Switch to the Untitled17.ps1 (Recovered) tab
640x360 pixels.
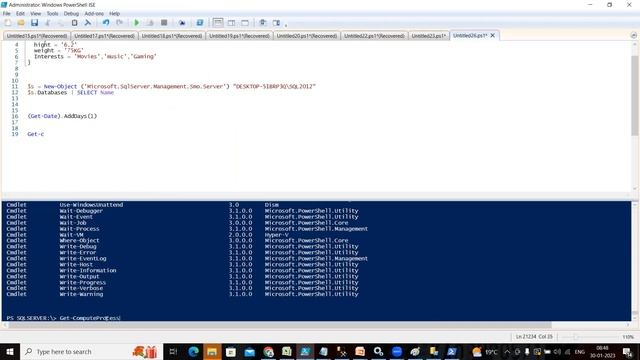(x=104, y=36)
